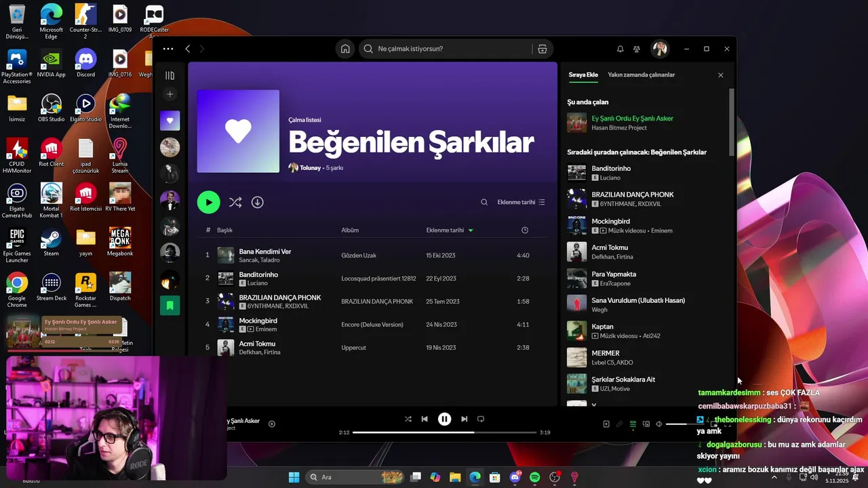The width and height of the screenshot is (868, 488).
Task: Create new playlist with plus icon
Action: (x=170, y=94)
